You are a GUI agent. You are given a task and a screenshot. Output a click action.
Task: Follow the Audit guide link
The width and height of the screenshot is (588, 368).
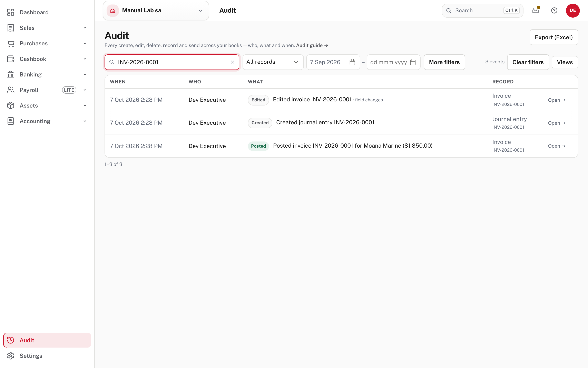312,45
